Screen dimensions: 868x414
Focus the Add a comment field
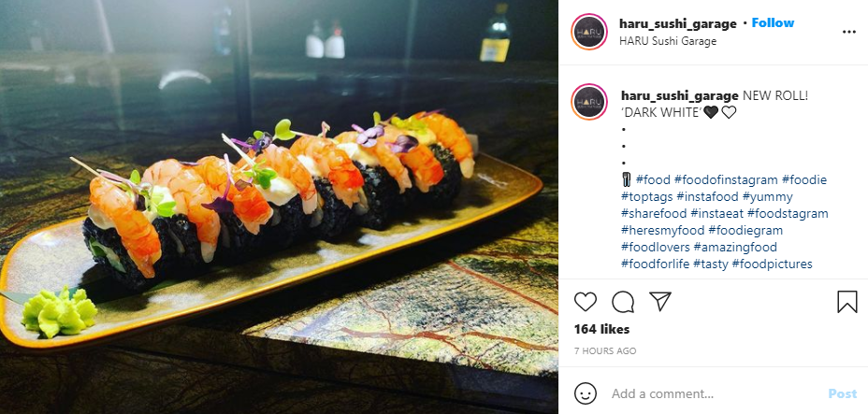click(x=714, y=394)
